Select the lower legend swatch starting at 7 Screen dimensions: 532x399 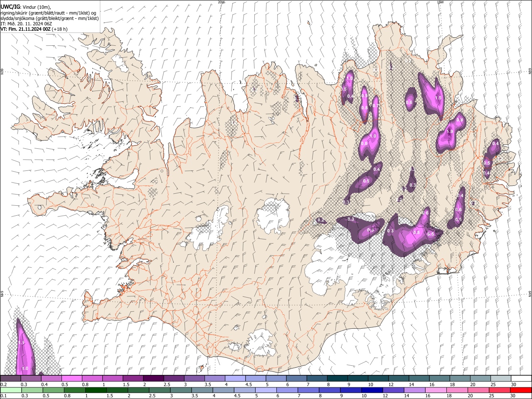pos(308,390)
